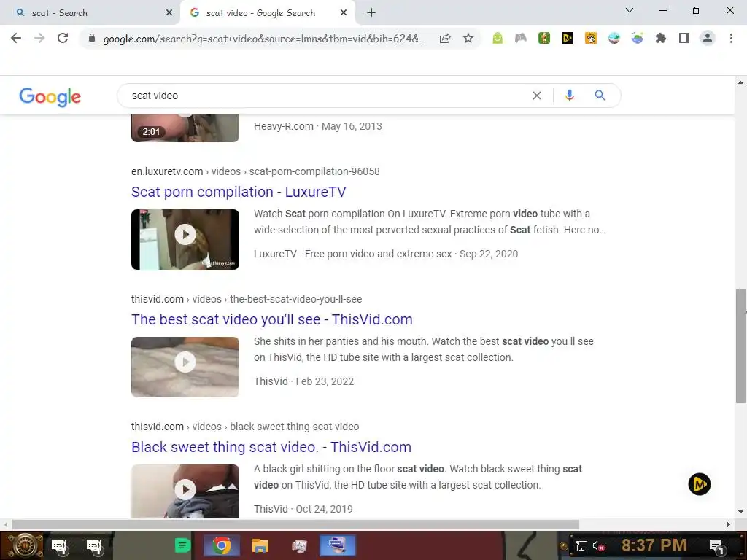
Task: Switch to Chrome in the taskbar
Action: pos(222,545)
